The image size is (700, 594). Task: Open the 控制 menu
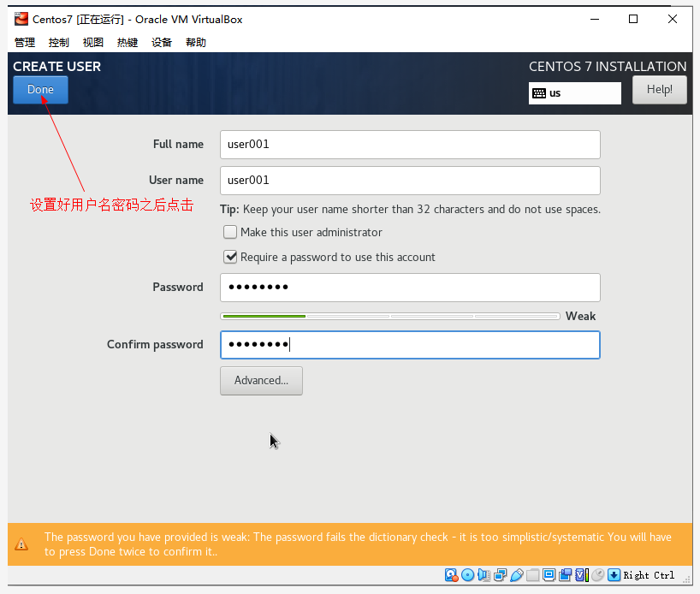[x=58, y=43]
